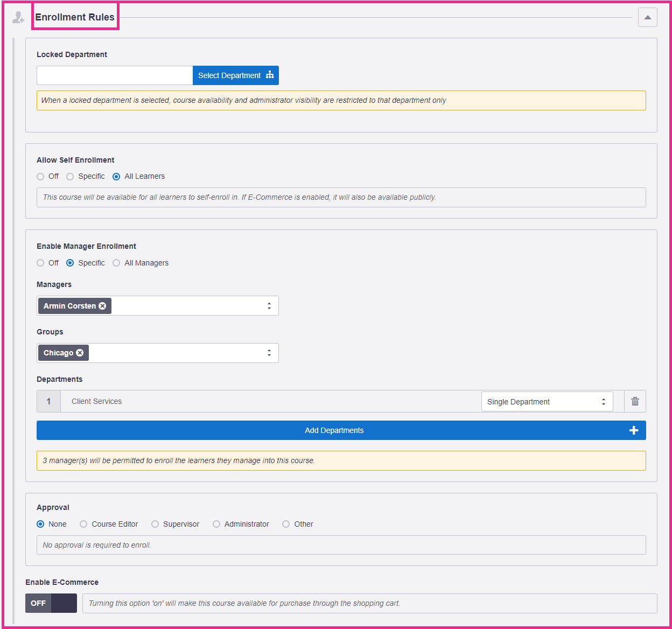
Task: Remove Armin Corsten with the X icon
Action: coord(103,305)
